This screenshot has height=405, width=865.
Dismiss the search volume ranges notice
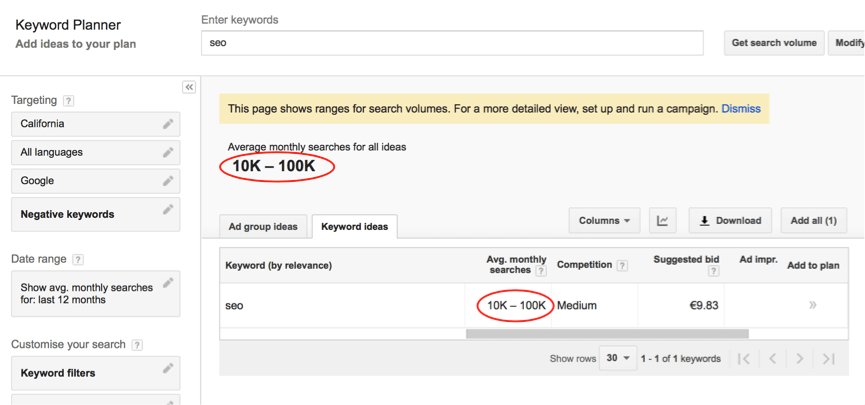[x=741, y=109]
